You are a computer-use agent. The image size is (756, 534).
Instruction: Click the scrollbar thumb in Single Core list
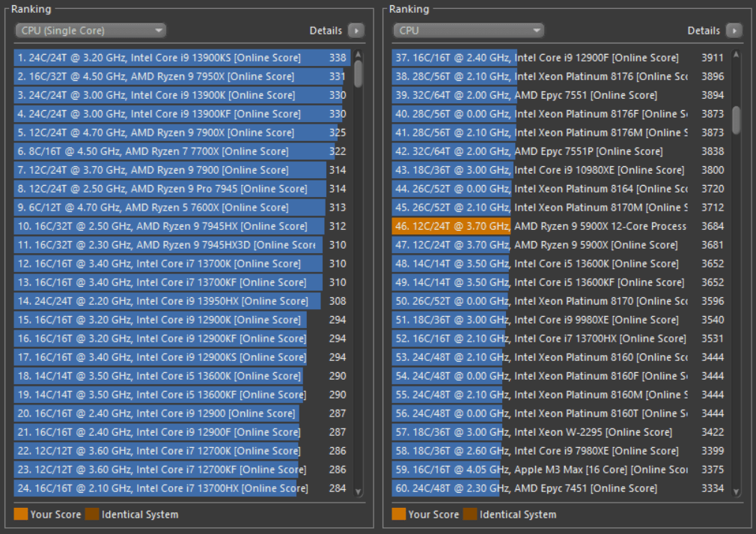[358, 73]
